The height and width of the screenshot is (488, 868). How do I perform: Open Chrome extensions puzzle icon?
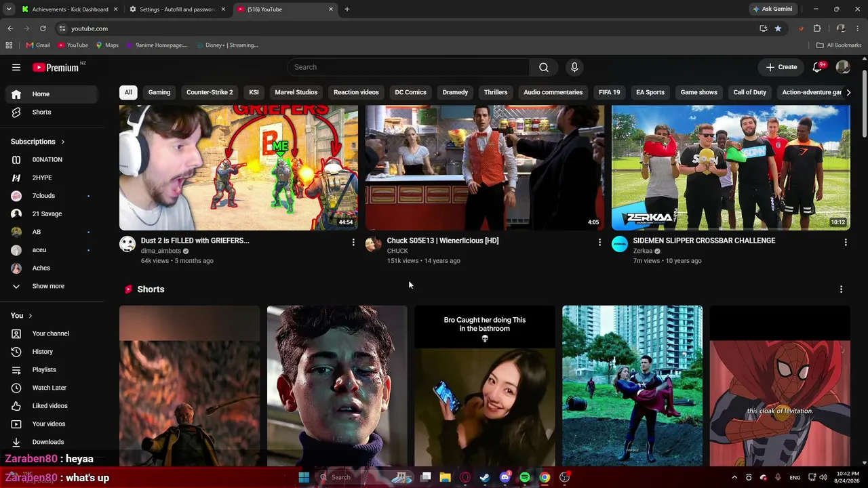pos(817,28)
